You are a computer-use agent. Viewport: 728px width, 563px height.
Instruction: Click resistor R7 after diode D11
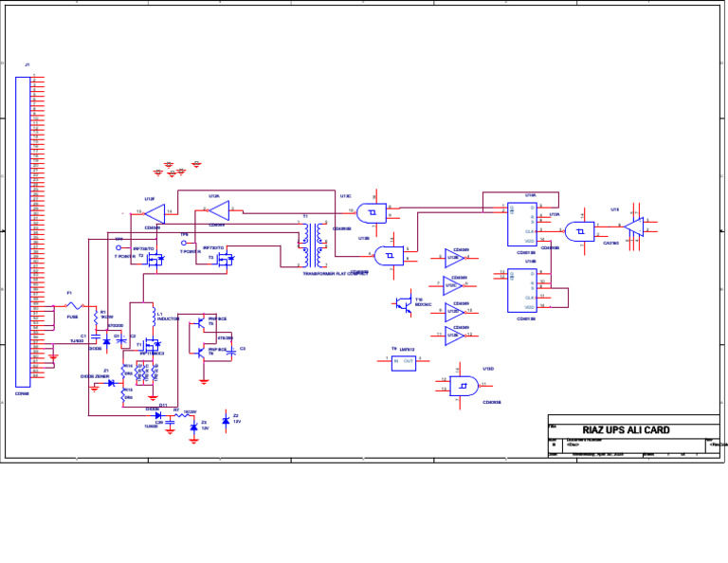click(182, 415)
